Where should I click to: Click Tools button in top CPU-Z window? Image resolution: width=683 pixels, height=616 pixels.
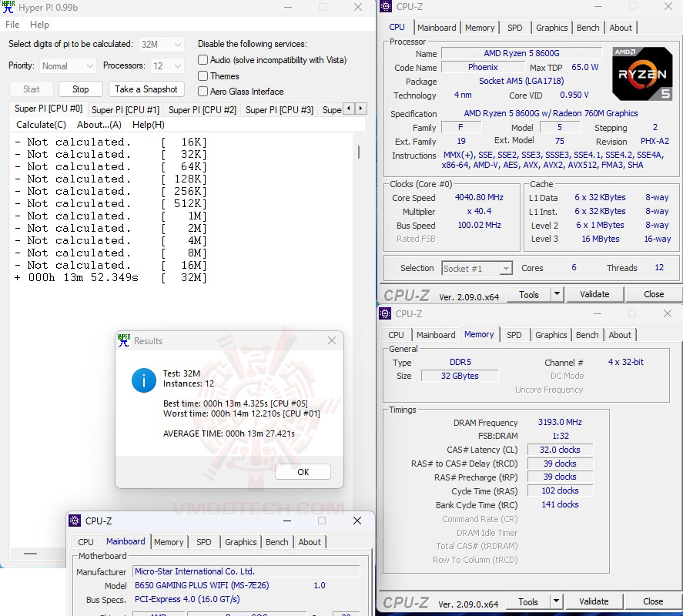pos(529,294)
